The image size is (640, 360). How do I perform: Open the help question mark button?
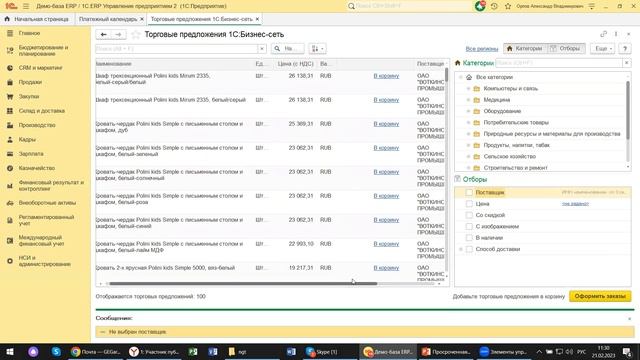(624, 49)
